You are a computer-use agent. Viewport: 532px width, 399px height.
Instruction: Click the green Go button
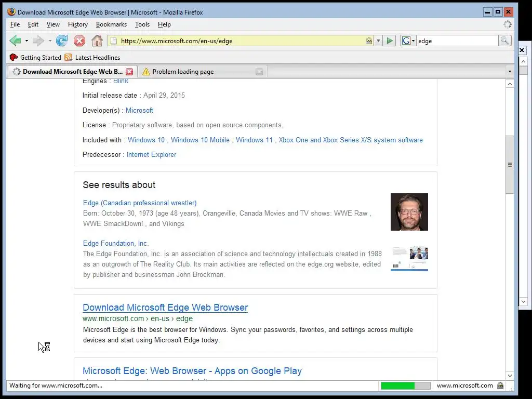pyautogui.click(x=390, y=41)
